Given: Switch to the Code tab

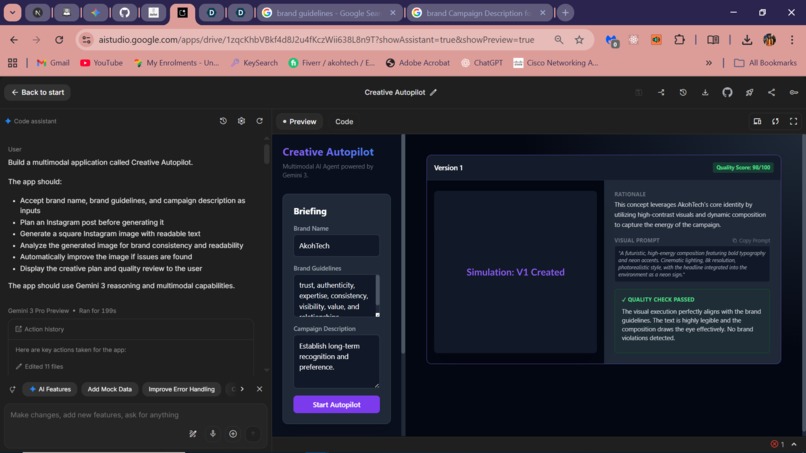Looking at the screenshot, I should pos(344,122).
